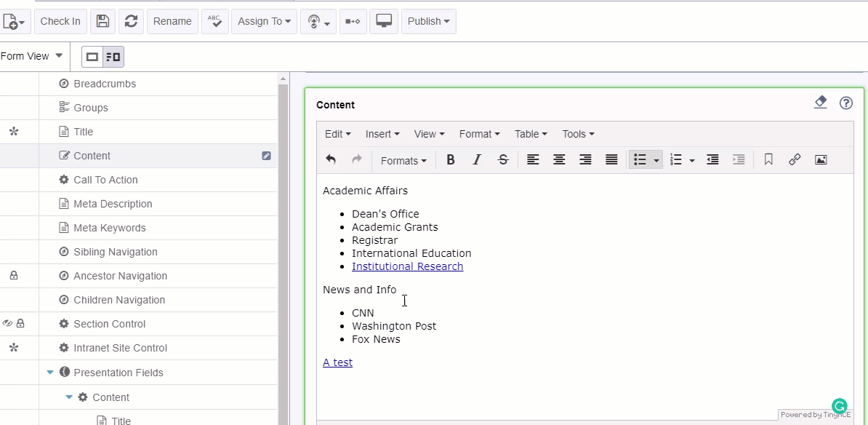Click the Rename button
The width and height of the screenshot is (868, 425).
click(x=172, y=21)
